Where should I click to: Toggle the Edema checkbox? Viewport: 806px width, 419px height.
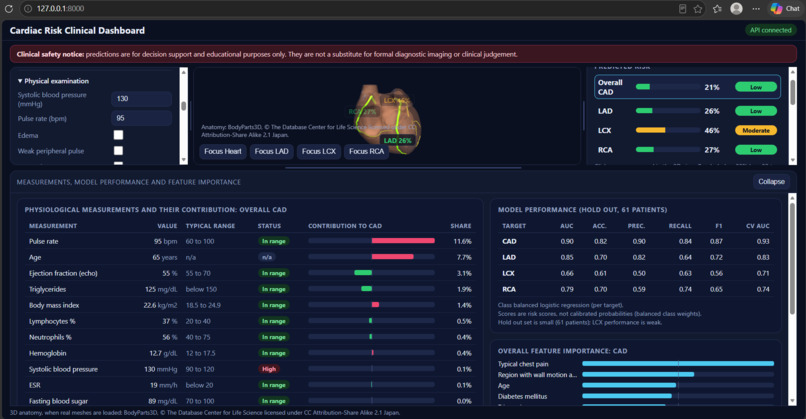click(x=118, y=135)
